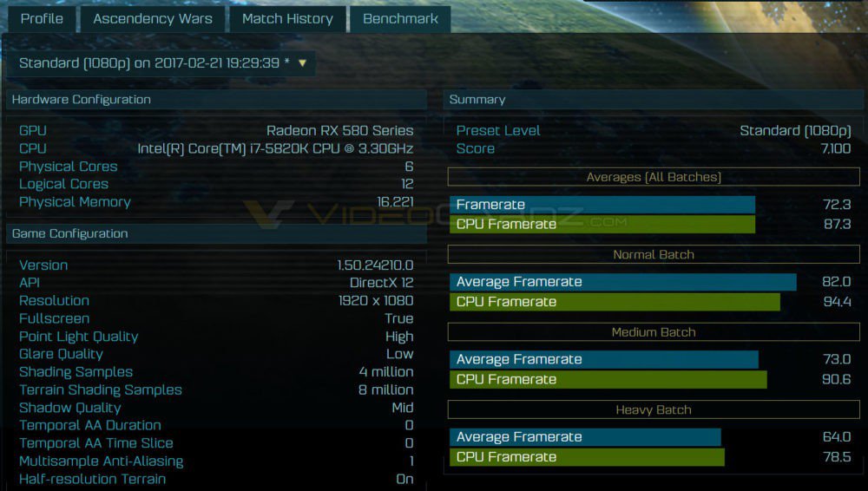Image resolution: width=868 pixels, height=491 pixels.
Task: Click the Averages (All Batches) heading
Action: pos(654,177)
